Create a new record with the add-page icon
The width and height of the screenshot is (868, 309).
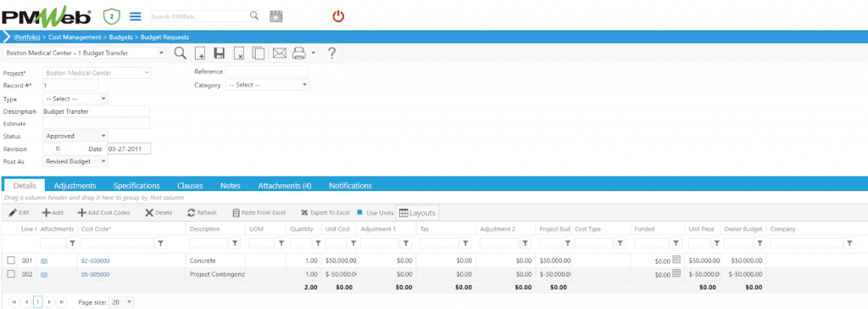(x=200, y=53)
